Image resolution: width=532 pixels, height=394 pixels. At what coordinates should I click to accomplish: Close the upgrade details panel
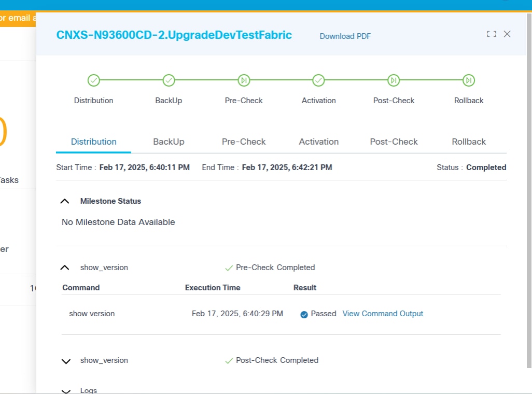coord(507,34)
